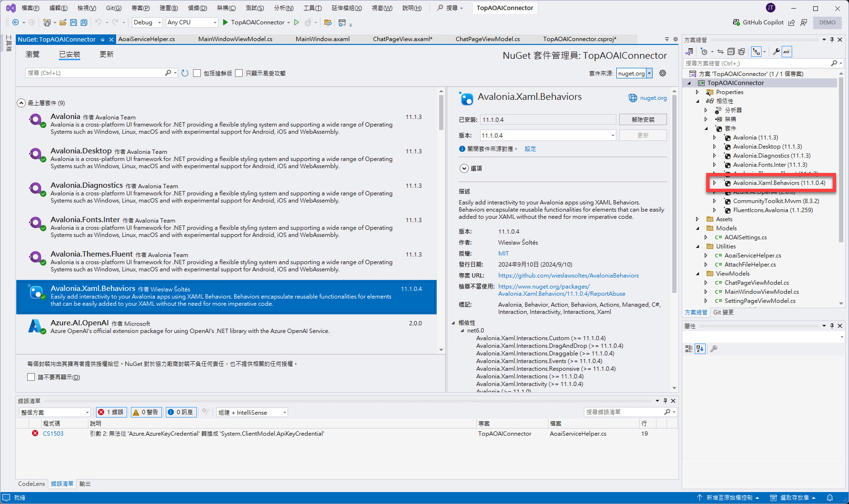This screenshot has width=849, height=504.
Task: Click Sync with Active Document icon
Action: pos(720,52)
